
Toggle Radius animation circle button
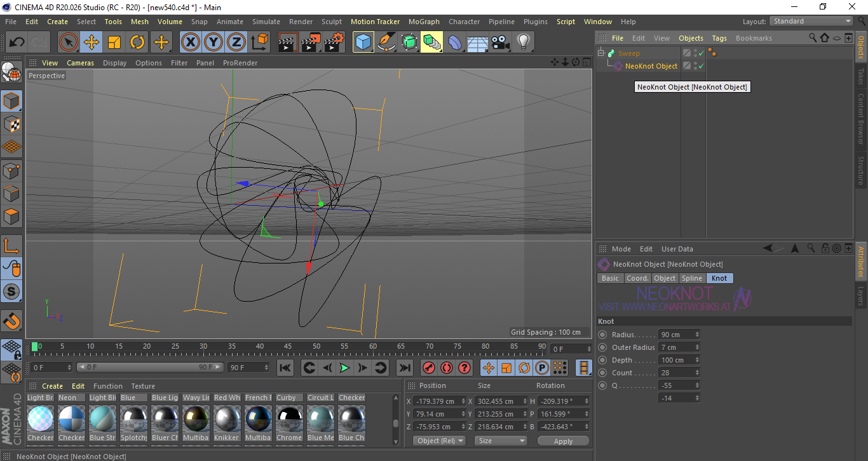[x=602, y=335]
